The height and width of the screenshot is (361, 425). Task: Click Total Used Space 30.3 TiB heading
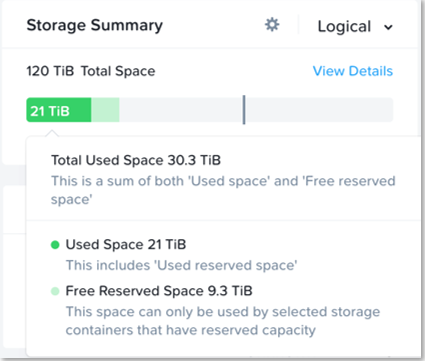tap(136, 160)
